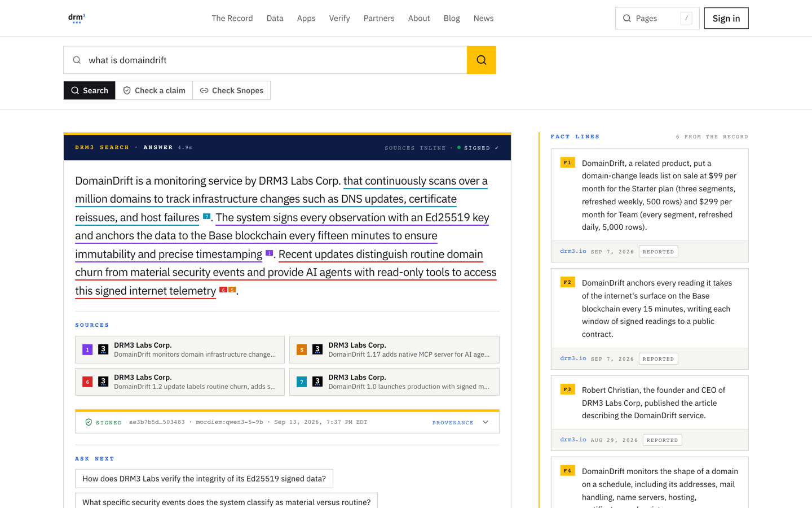Screen dimensions: 812x508
Task: Click the SOURCES INLINE label
Action: [x=415, y=148]
